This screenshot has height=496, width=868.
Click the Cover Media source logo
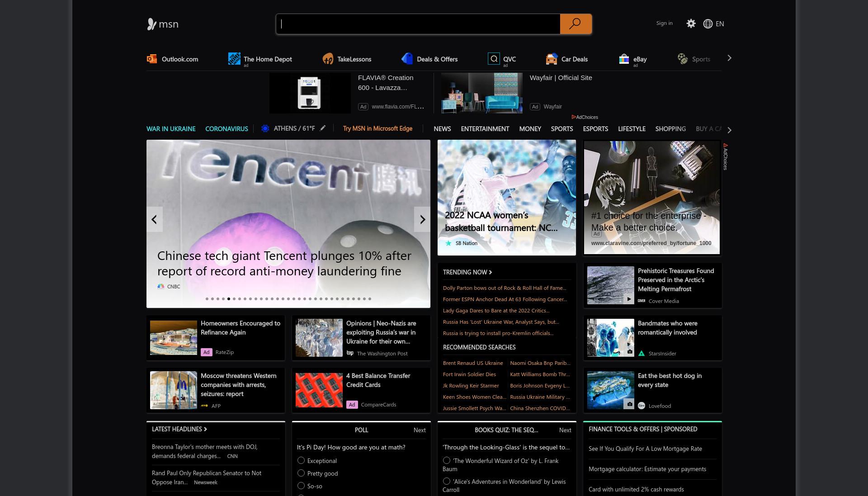642,301
